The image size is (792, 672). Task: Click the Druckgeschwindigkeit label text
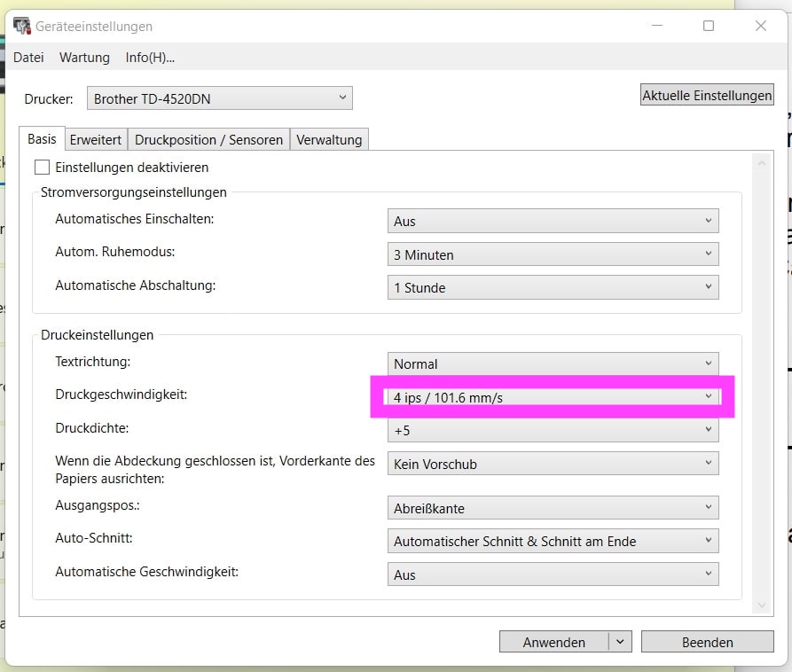[x=122, y=395]
